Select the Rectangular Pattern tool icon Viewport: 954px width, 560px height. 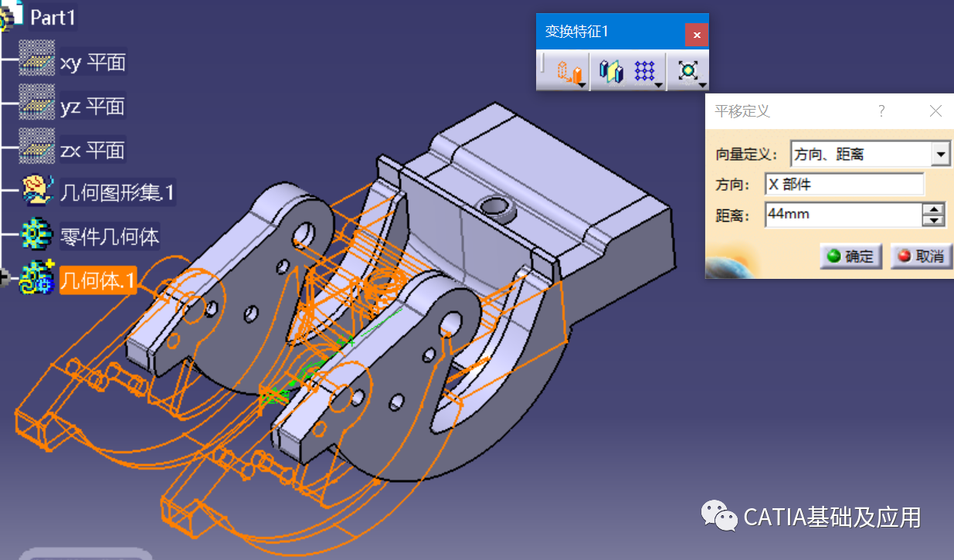point(643,72)
